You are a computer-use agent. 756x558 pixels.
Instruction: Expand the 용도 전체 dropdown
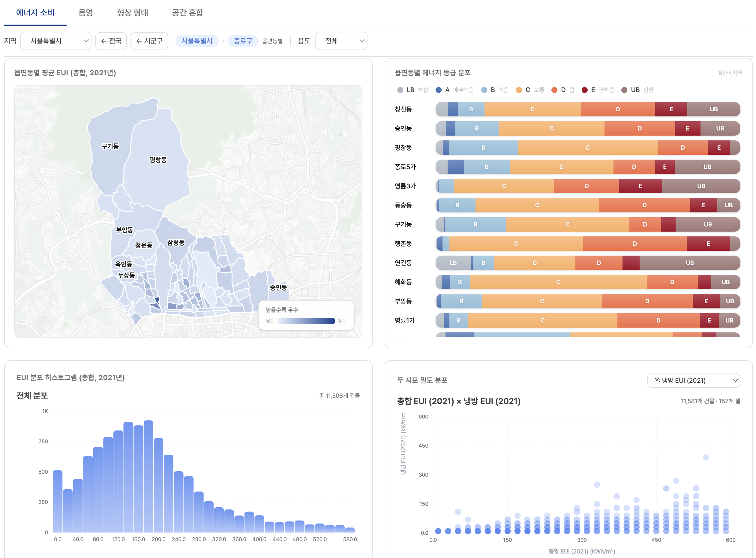point(341,41)
